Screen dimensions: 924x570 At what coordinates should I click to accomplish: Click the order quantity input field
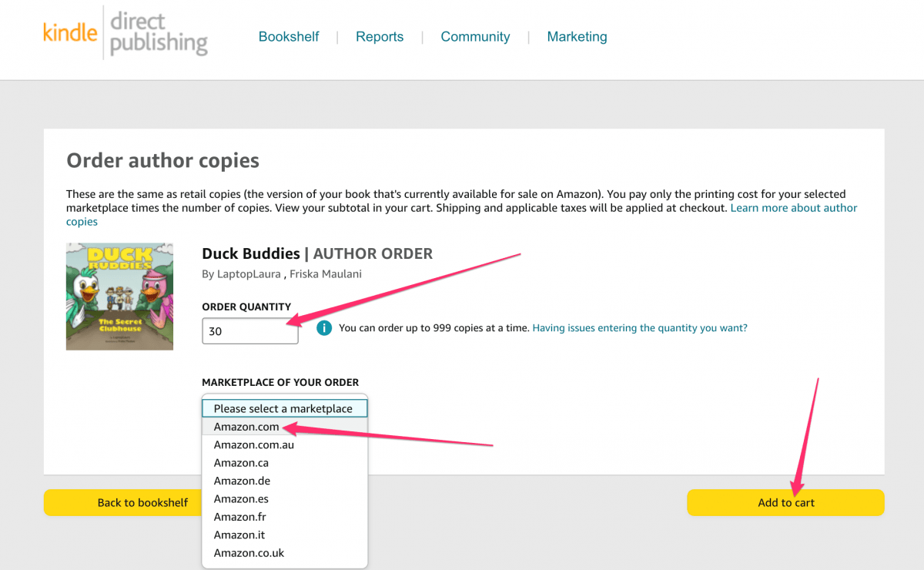click(x=250, y=331)
